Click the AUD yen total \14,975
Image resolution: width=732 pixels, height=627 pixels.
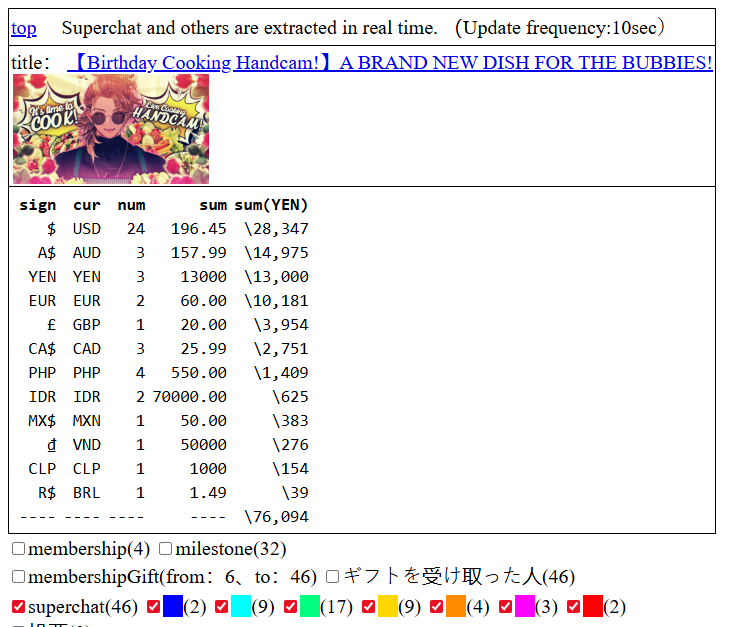(276, 253)
